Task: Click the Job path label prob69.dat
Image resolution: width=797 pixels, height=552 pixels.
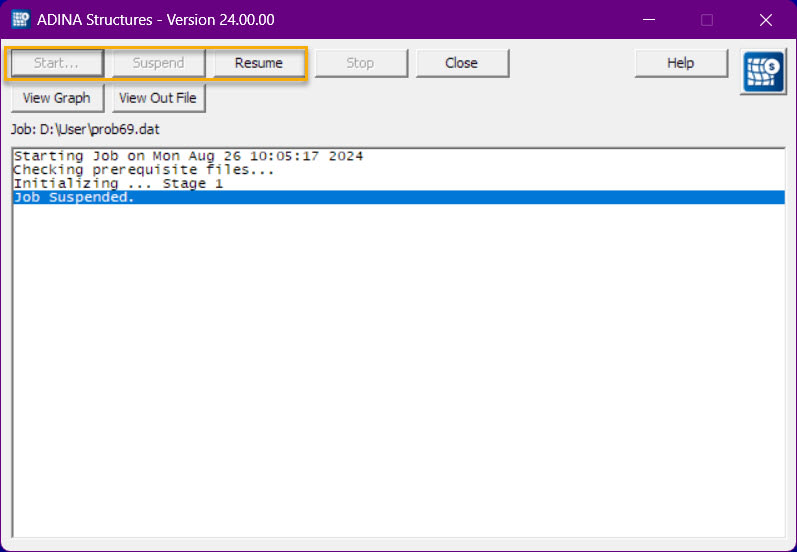Action: 85,129
